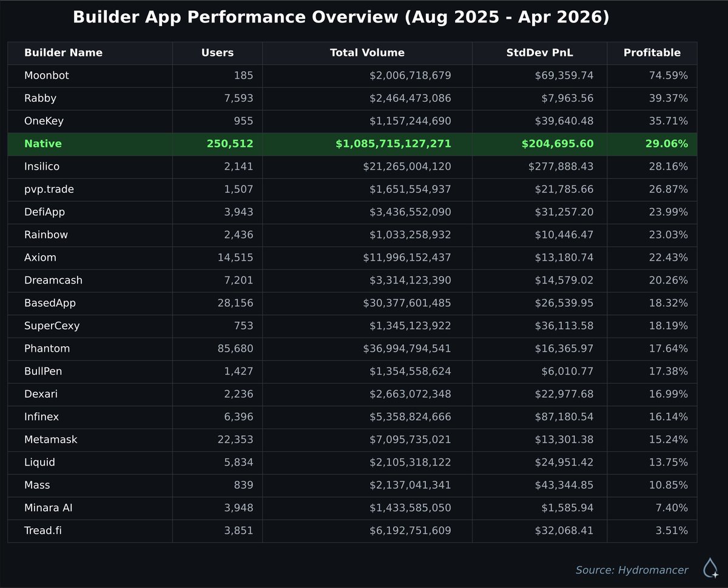Click the Profitable column header
Screen dimensions: 728x588
(x=652, y=53)
